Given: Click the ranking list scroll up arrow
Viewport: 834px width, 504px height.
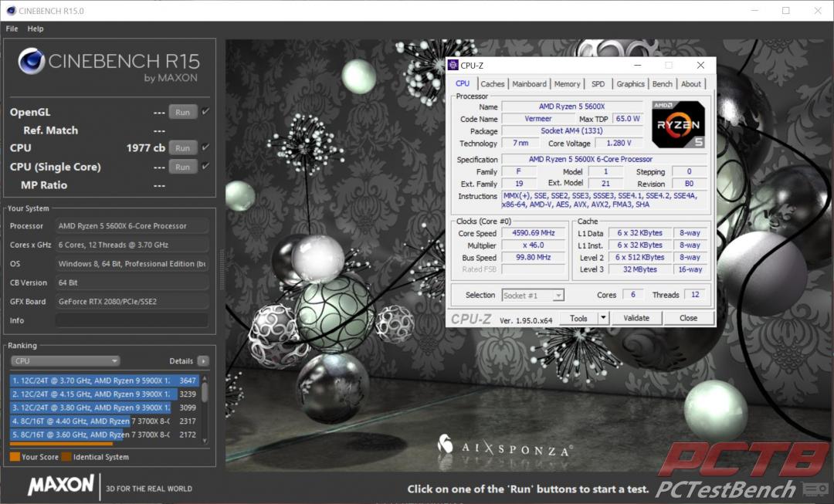Looking at the screenshot, I should coord(205,378).
